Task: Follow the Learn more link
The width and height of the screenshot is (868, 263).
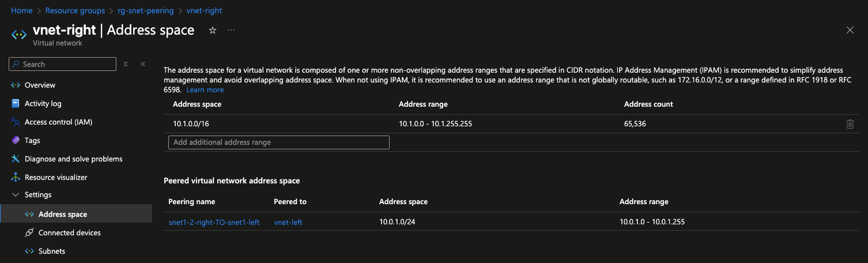Action: pos(205,90)
